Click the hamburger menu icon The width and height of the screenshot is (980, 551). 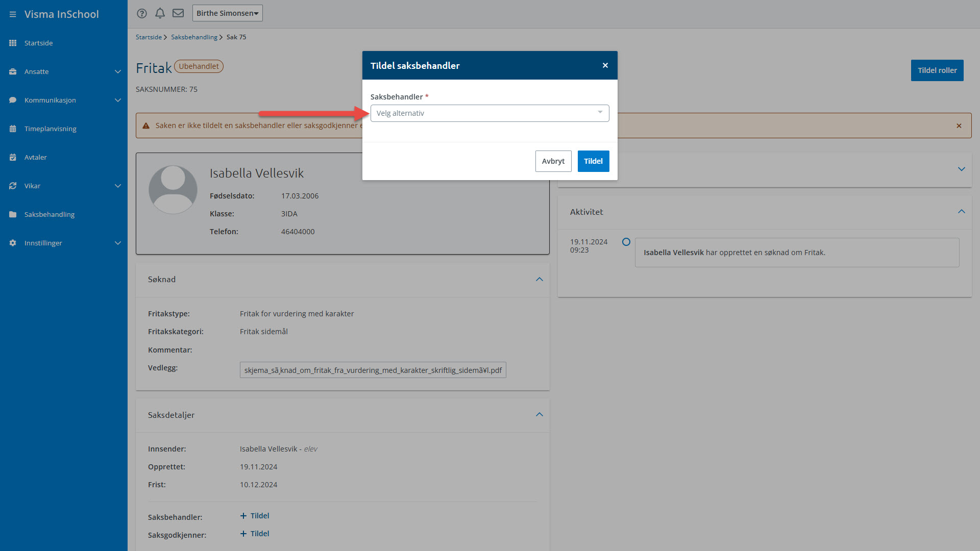pos(13,14)
